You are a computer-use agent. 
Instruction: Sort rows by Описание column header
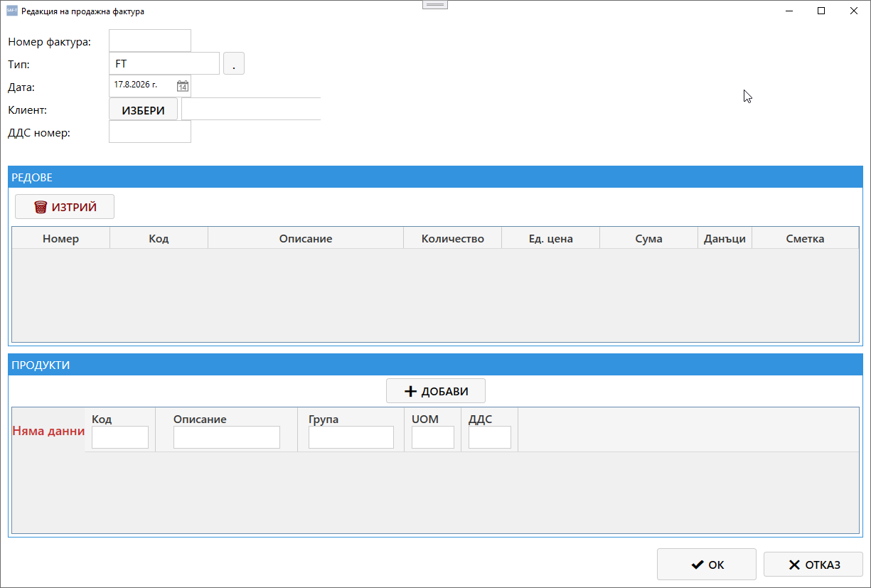click(x=306, y=238)
